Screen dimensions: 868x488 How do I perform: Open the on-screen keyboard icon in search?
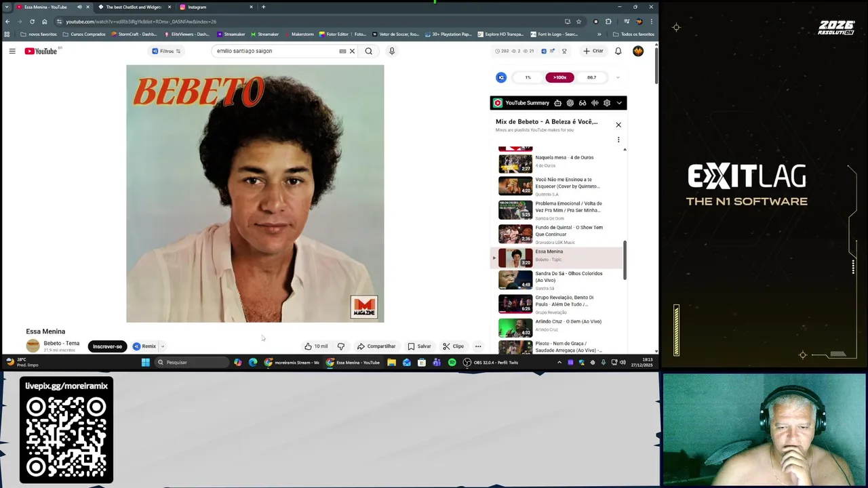coord(342,51)
